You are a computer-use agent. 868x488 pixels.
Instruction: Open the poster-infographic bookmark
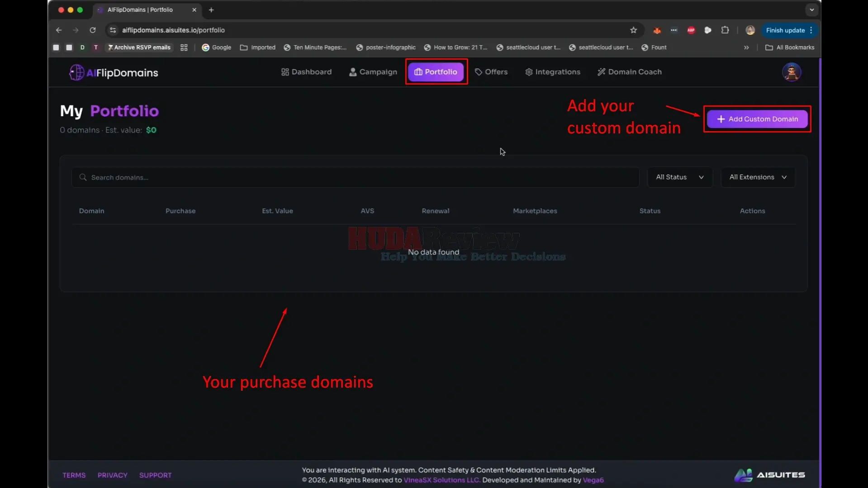tap(386, 47)
